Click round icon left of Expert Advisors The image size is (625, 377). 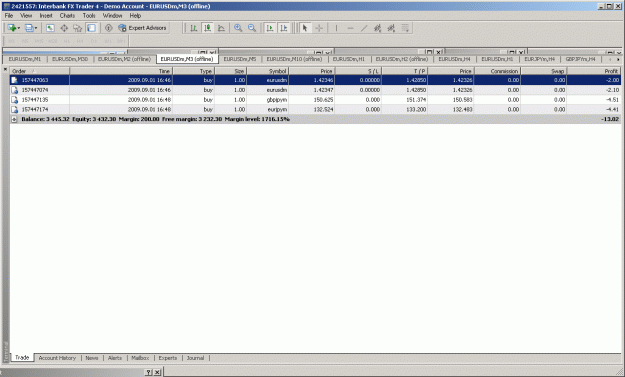[108, 28]
